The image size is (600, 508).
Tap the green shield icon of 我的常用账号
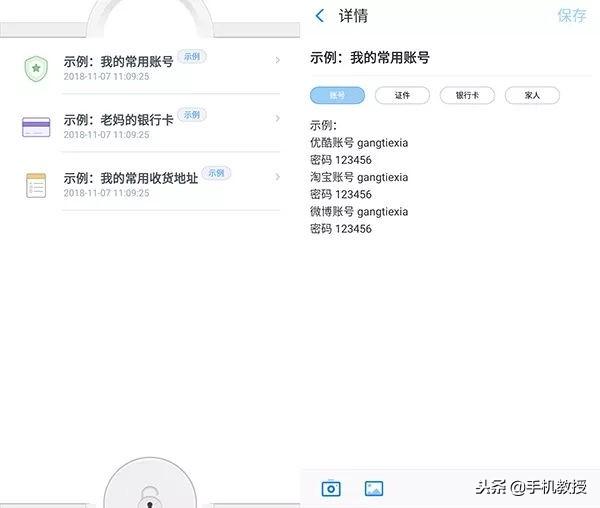[36, 68]
